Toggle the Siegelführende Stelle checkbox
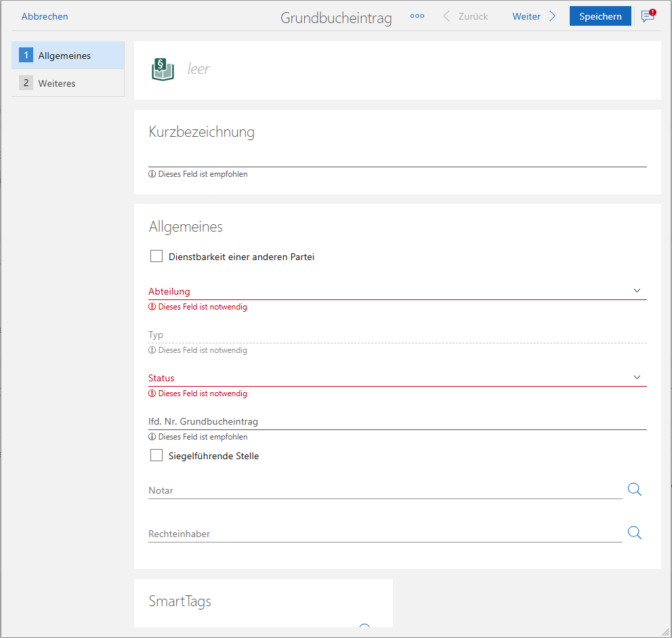Screen dimensions: 672x638 (x=156, y=455)
